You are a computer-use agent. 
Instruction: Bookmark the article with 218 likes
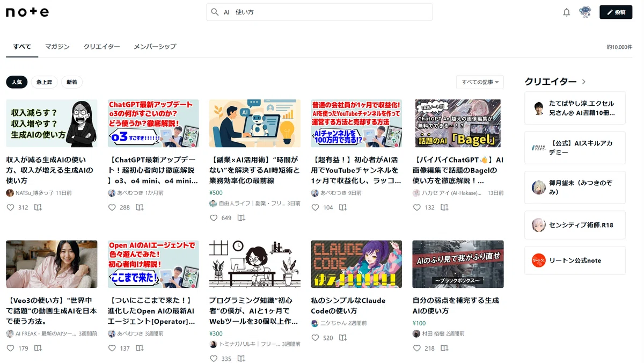444,348
